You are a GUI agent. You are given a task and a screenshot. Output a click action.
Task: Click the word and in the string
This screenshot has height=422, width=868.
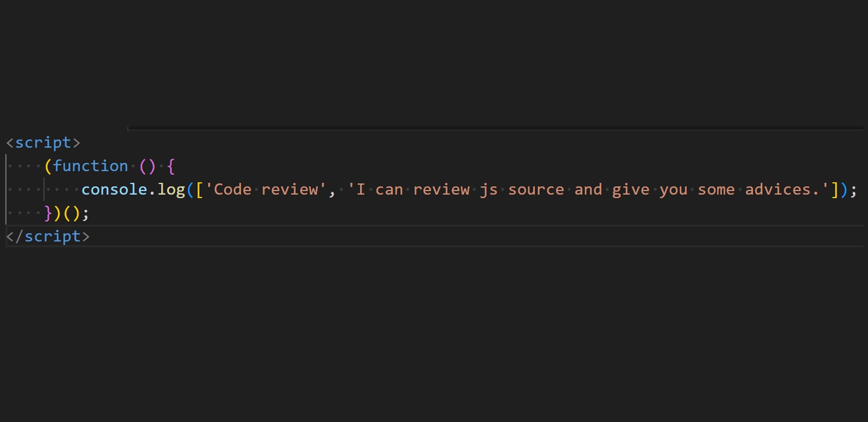[x=588, y=189]
